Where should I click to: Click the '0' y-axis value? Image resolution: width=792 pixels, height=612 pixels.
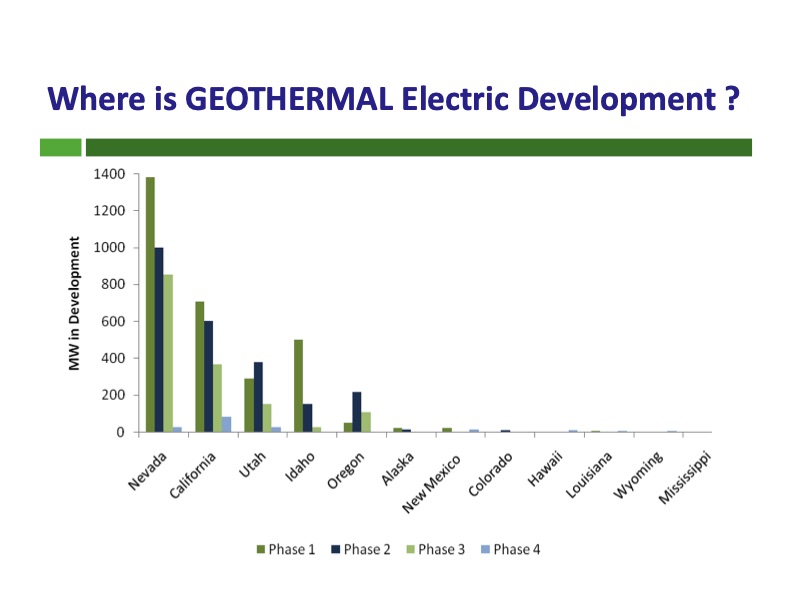point(120,432)
